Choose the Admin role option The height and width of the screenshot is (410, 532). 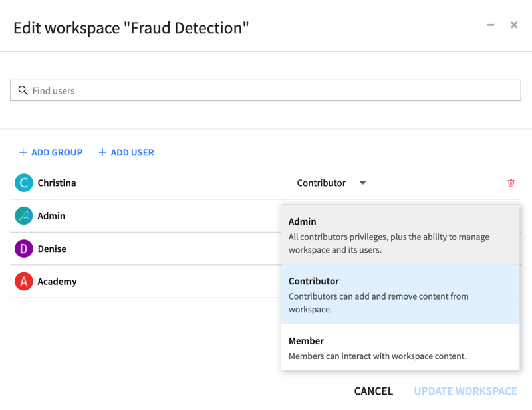(399, 235)
